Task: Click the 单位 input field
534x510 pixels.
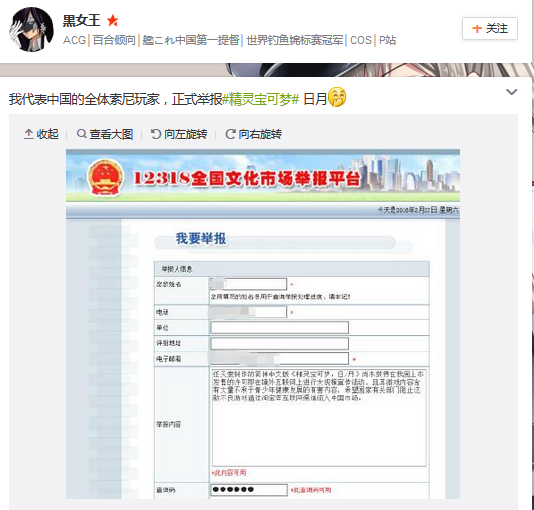Action: (x=280, y=328)
